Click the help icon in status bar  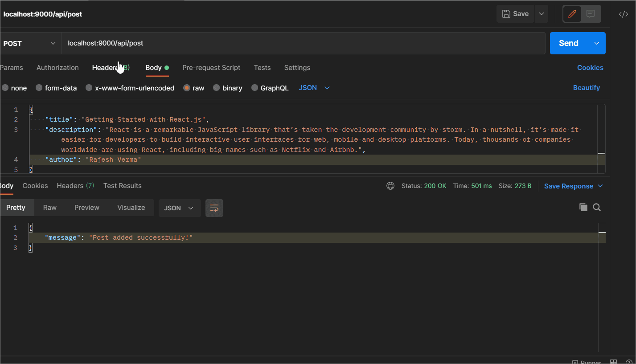click(x=629, y=362)
